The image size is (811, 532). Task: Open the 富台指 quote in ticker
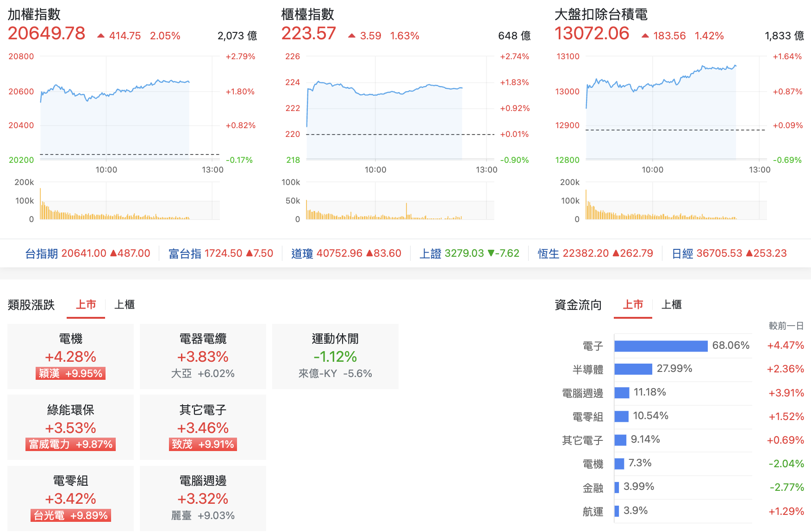tap(221, 254)
